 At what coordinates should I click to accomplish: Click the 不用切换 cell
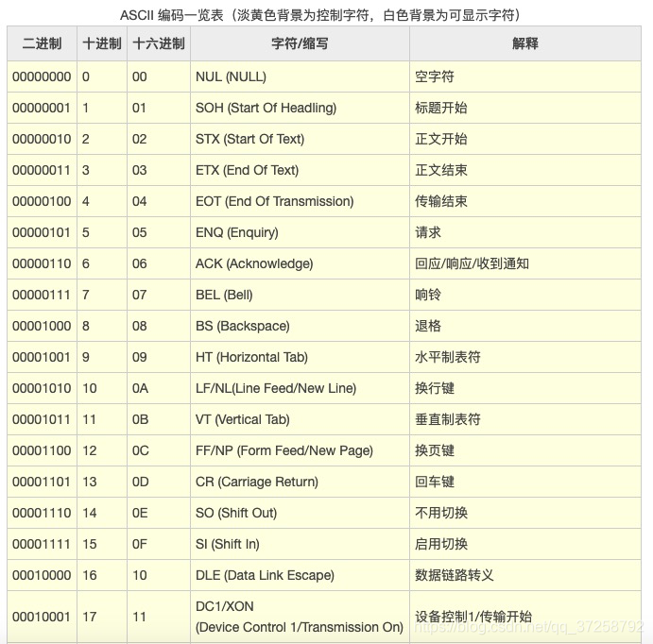[525, 514]
